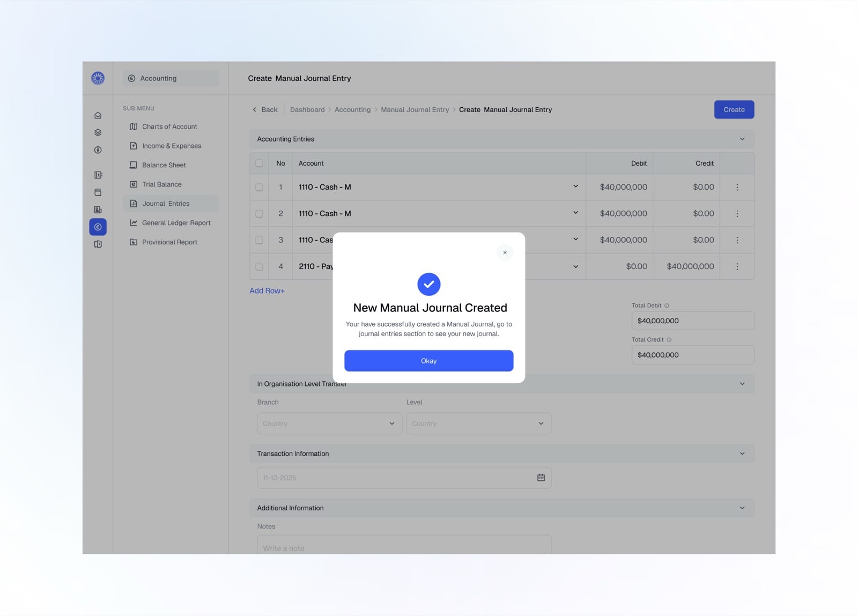The height and width of the screenshot is (616, 858).
Task: Open row 2 three-dot options menu
Action: pyautogui.click(x=737, y=213)
